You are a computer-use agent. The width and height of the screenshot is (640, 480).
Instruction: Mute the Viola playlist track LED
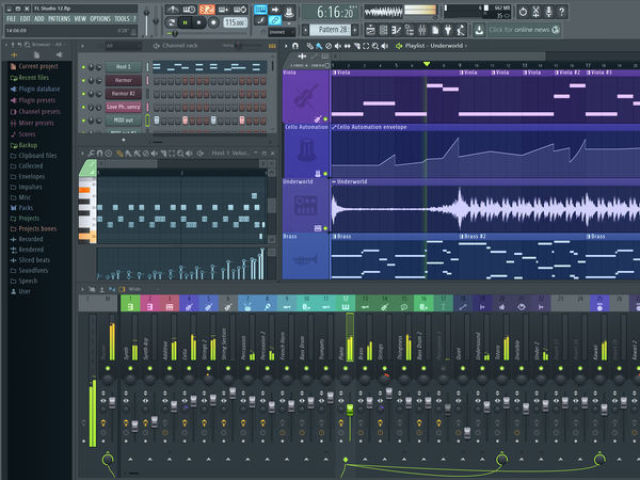(325, 119)
